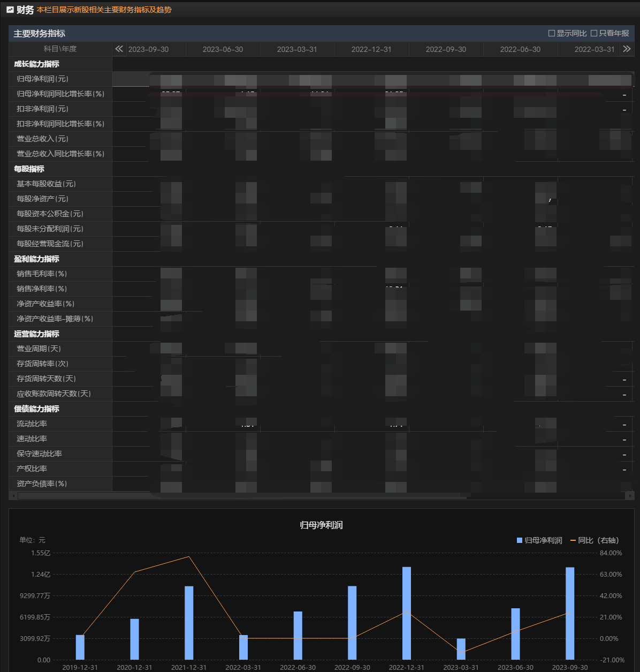Viewport: 640px width, 672px height.
Task: Click the 2023-09-30 bar in the chart
Action: pos(570,613)
